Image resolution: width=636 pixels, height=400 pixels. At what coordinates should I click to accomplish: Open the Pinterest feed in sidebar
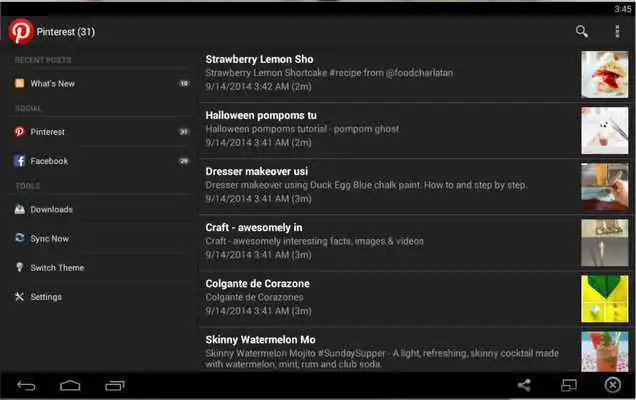pos(101,132)
